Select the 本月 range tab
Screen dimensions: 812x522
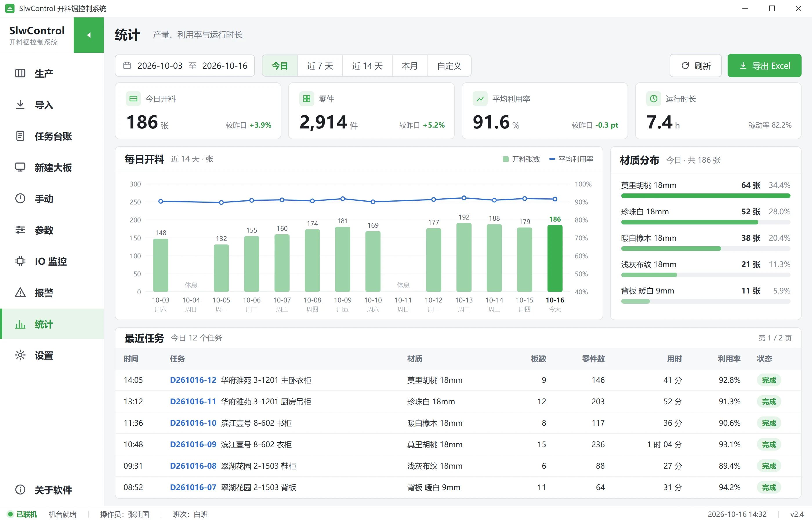410,66
